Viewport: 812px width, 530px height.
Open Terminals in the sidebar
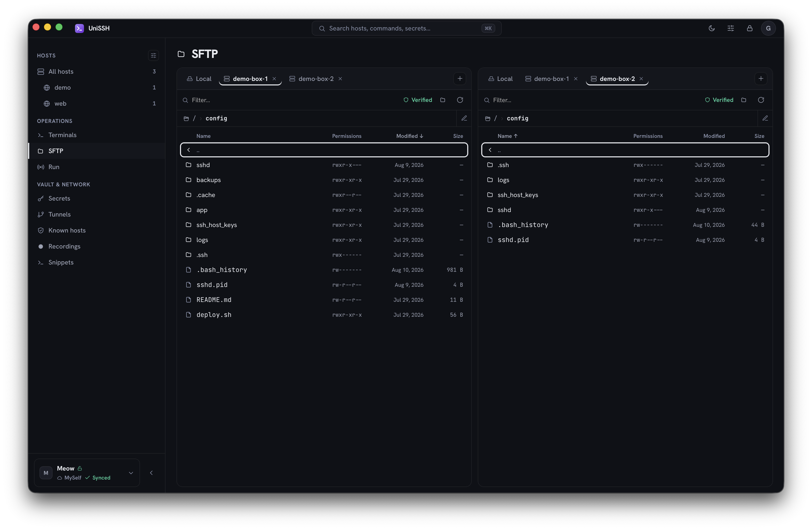[x=96, y=135]
